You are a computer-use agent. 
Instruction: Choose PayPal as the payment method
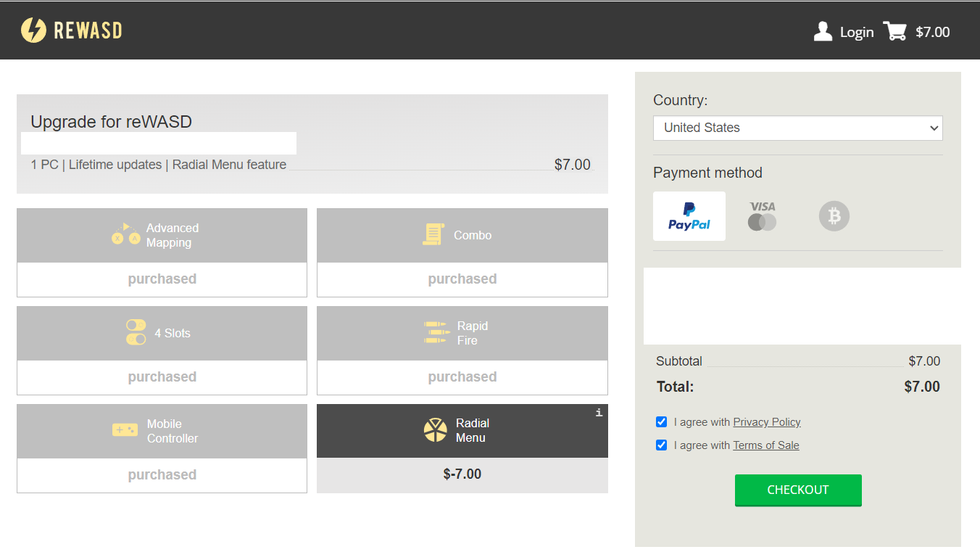coord(689,216)
